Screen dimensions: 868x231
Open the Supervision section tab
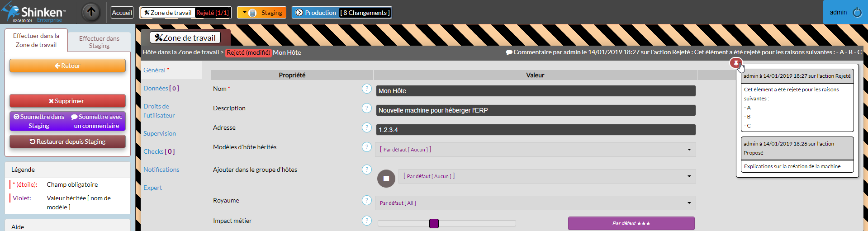160,133
